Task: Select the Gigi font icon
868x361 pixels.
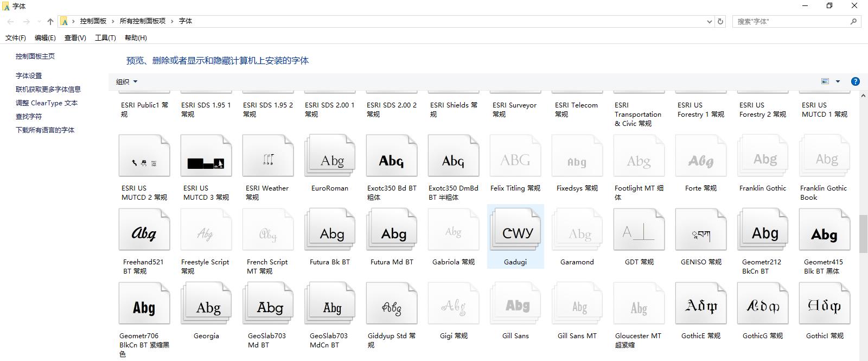Action: tap(454, 304)
